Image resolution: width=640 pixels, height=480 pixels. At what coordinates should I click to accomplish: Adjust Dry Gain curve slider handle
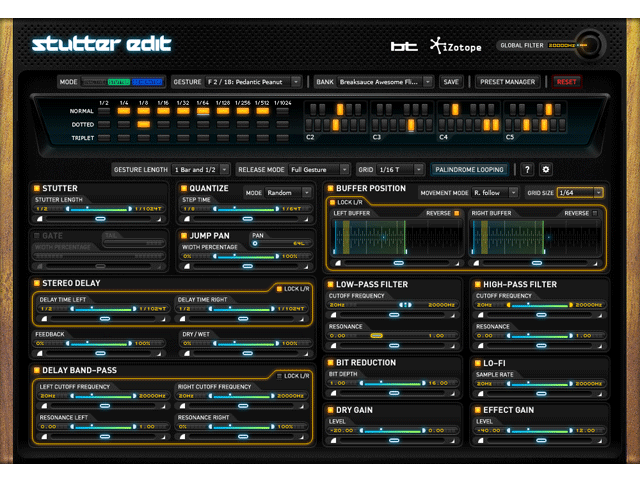point(394,440)
